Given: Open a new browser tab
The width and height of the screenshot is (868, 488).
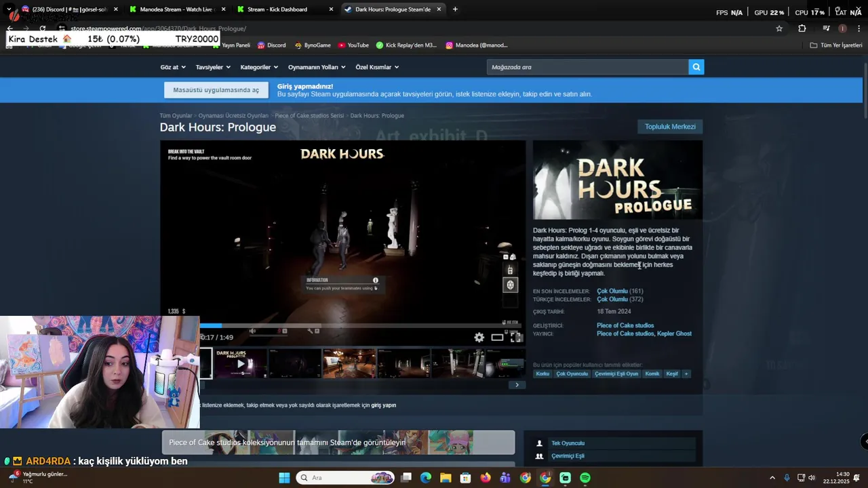Looking at the screenshot, I should tap(455, 9).
